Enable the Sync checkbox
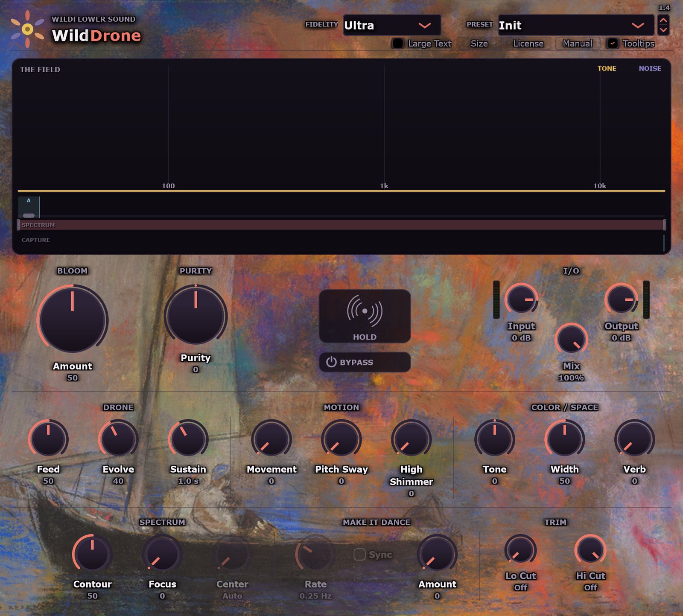Image resolution: width=683 pixels, height=616 pixels. point(359,554)
